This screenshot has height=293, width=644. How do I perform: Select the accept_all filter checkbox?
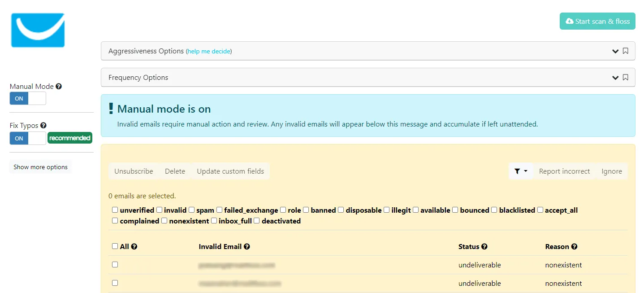coord(540,210)
